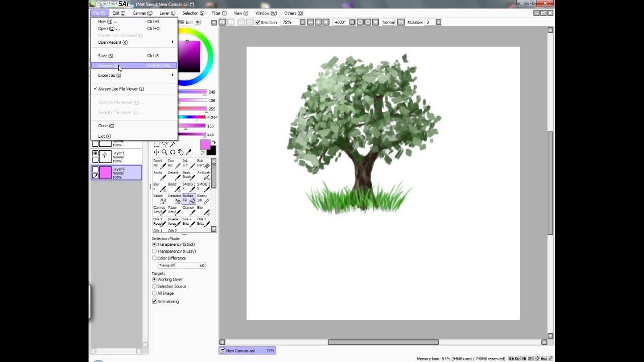Click the Transp diff. value field
Viewport: 644px width, 362px height.
[x=182, y=265]
